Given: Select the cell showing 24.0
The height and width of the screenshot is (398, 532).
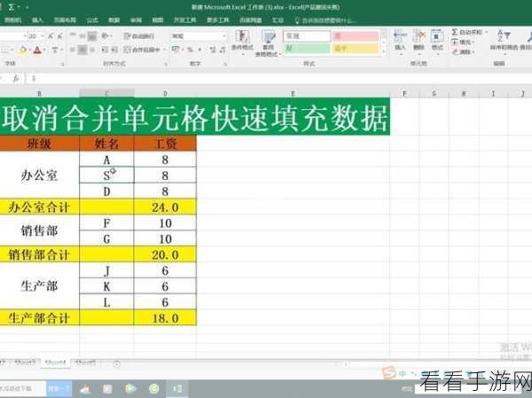Looking at the screenshot, I should coord(165,207).
